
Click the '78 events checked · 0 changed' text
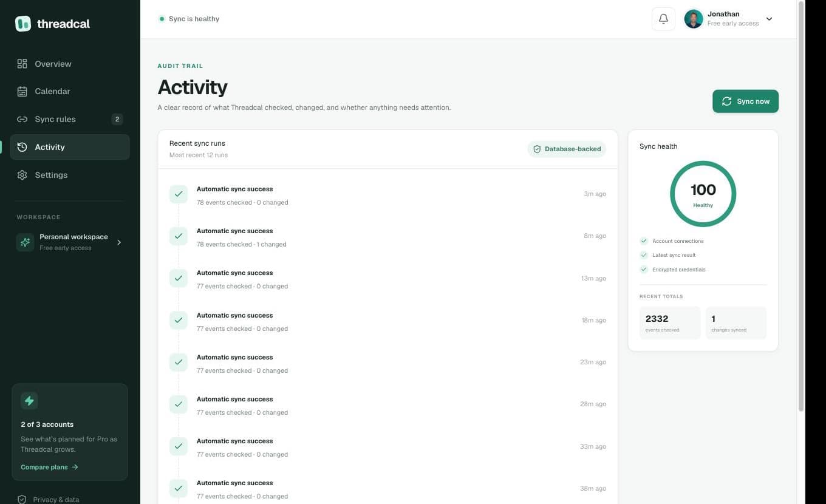click(242, 202)
